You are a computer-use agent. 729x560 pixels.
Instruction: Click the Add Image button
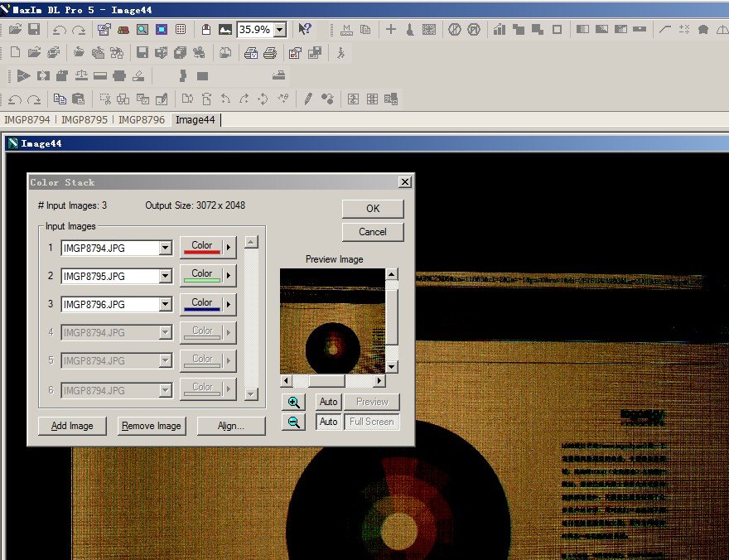click(72, 426)
